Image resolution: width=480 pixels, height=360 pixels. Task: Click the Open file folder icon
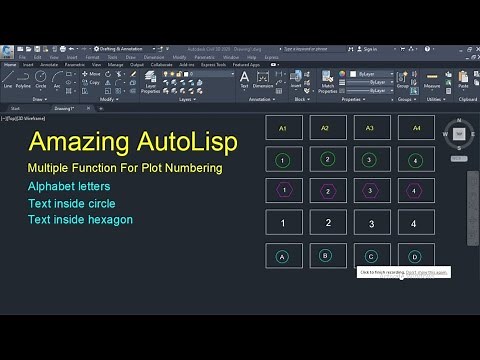[x=29, y=49]
